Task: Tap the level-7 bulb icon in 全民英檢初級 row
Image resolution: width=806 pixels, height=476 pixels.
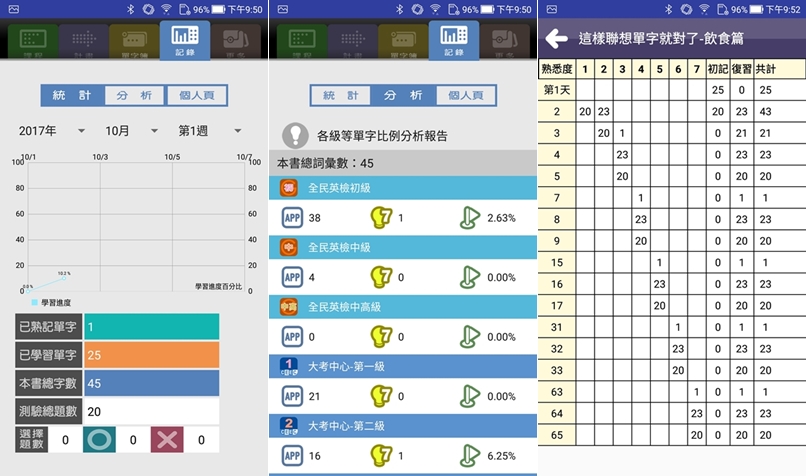Action: (x=381, y=217)
